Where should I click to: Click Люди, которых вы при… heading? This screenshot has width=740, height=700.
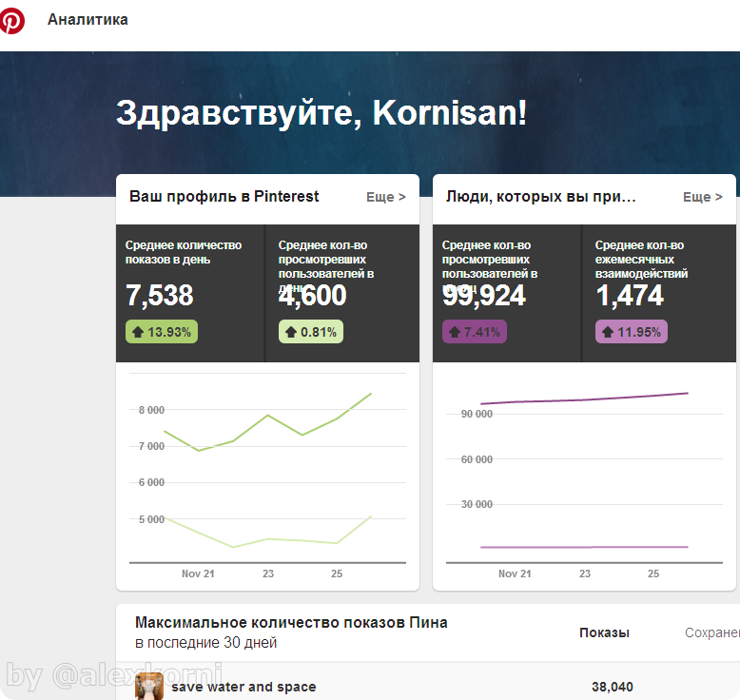click(541, 196)
